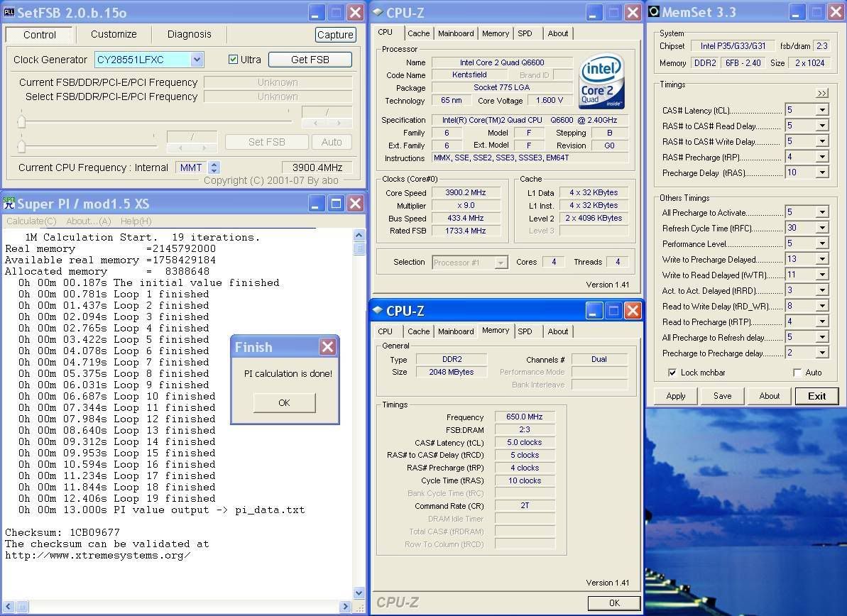Open the Write to Read Delayed (tWTR) dropdown
847x616 pixels.
(821, 275)
